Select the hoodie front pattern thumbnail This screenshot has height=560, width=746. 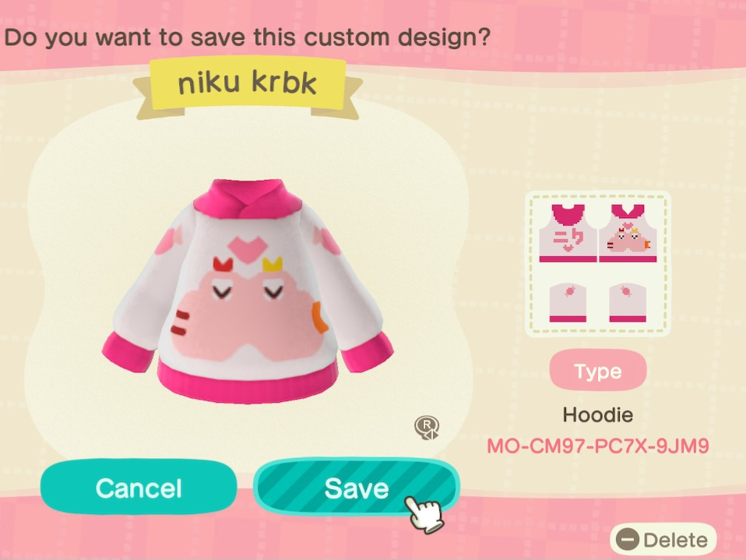coord(628,233)
